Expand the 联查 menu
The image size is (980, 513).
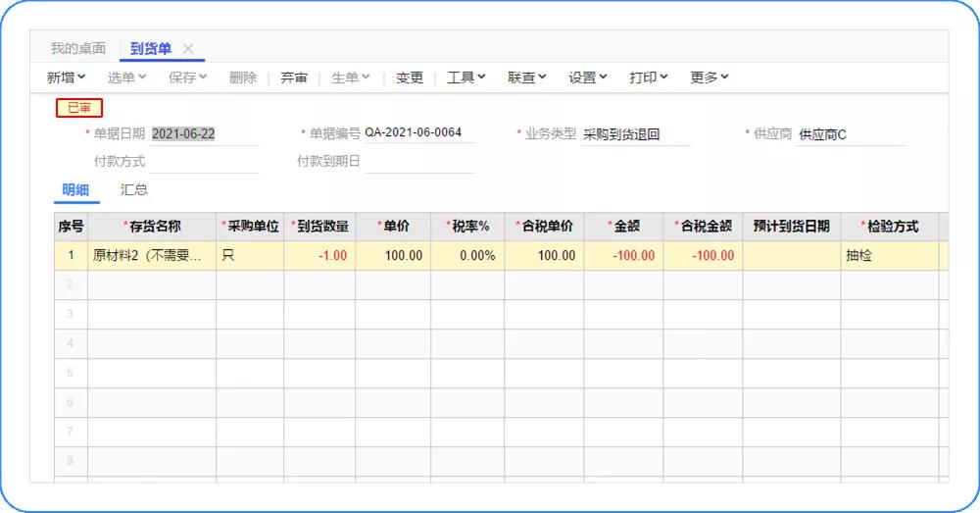[x=527, y=77]
